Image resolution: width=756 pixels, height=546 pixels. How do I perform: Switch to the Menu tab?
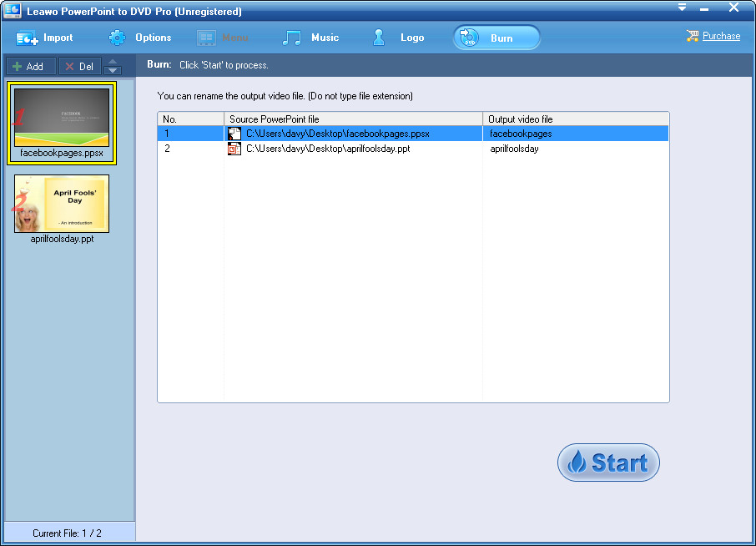(223, 38)
